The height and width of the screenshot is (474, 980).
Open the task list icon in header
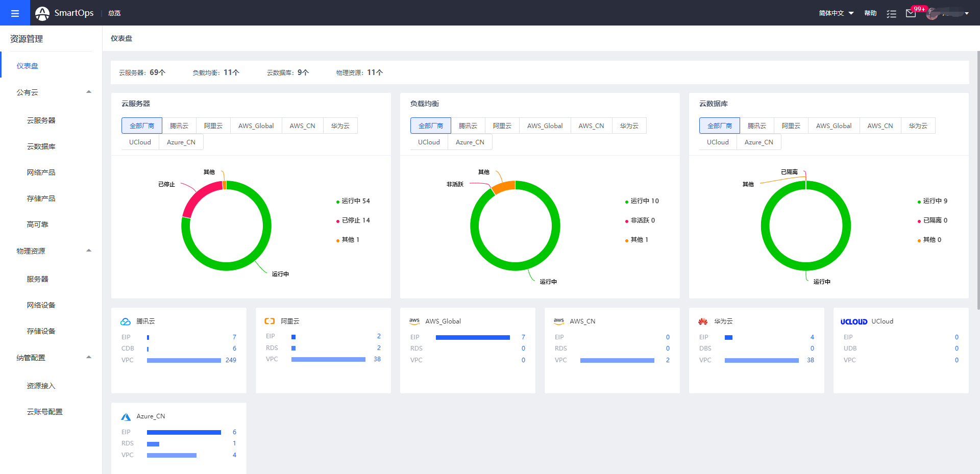pyautogui.click(x=891, y=14)
